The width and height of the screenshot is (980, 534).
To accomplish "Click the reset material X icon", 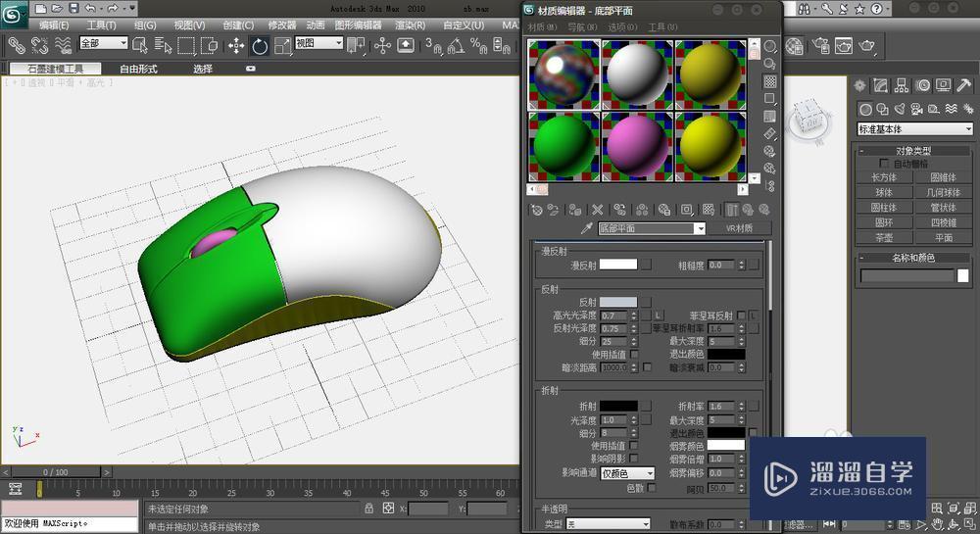I will pyautogui.click(x=598, y=209).
